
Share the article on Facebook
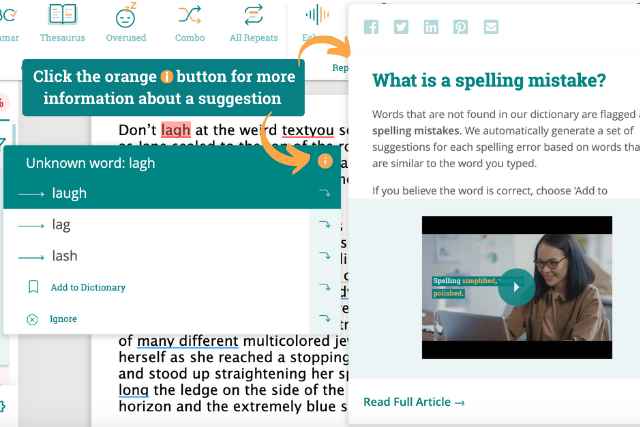tap(371, 27)
